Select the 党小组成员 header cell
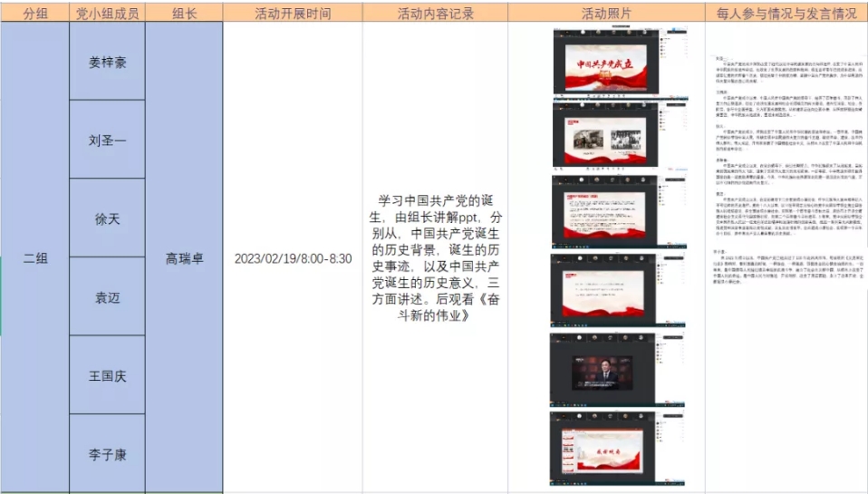This screenshot has height=494, width=868. [107, 14]
